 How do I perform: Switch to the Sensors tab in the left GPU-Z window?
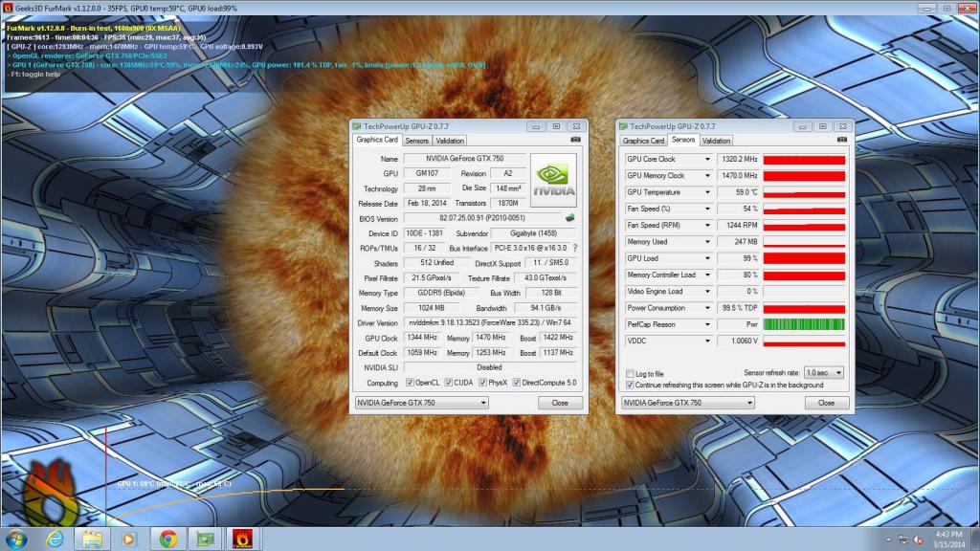coord(417,141)
